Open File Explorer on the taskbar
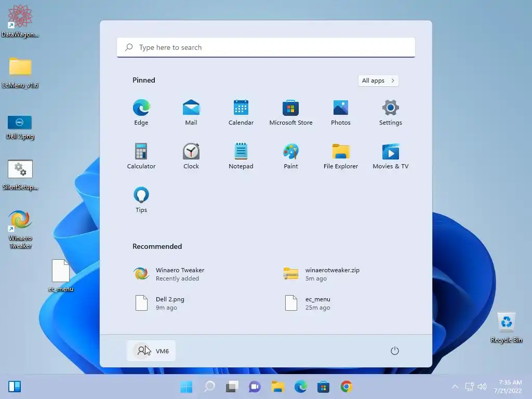 (x=278, y=387)
